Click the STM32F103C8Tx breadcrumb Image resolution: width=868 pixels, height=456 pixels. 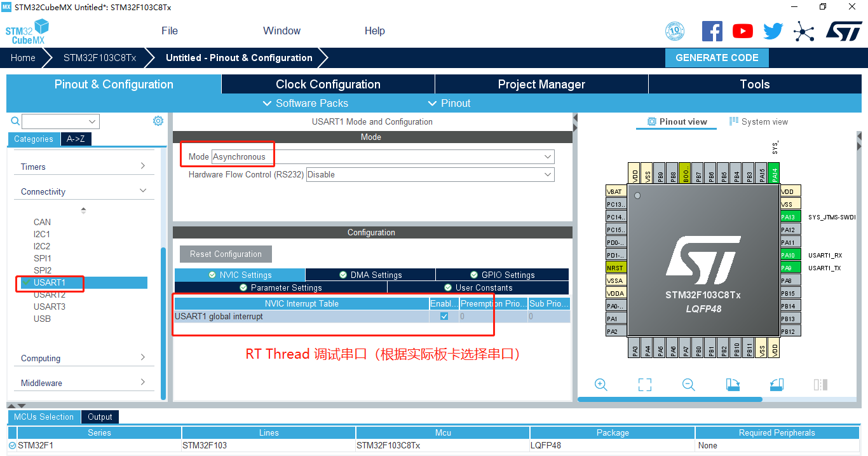(x=100, y=58)
